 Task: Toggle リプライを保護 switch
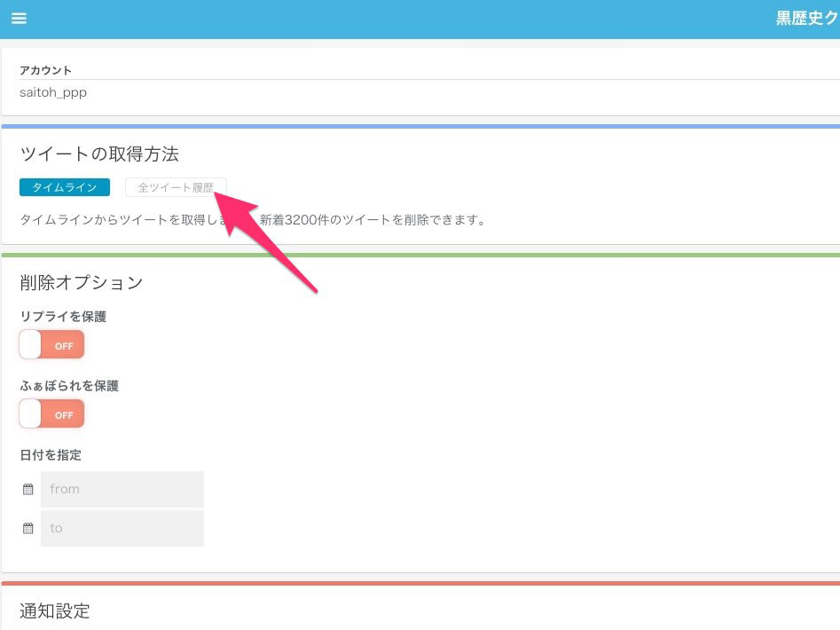tap(52, 344)
